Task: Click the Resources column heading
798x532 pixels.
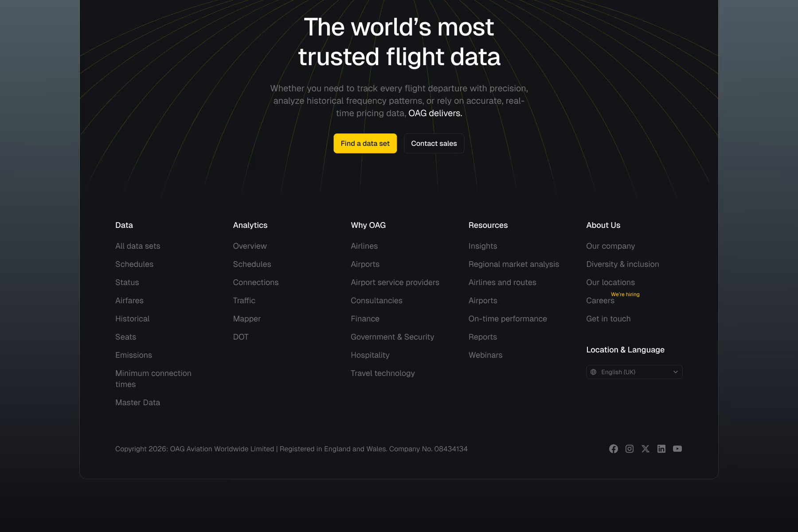Action: (x=488, y=225)
